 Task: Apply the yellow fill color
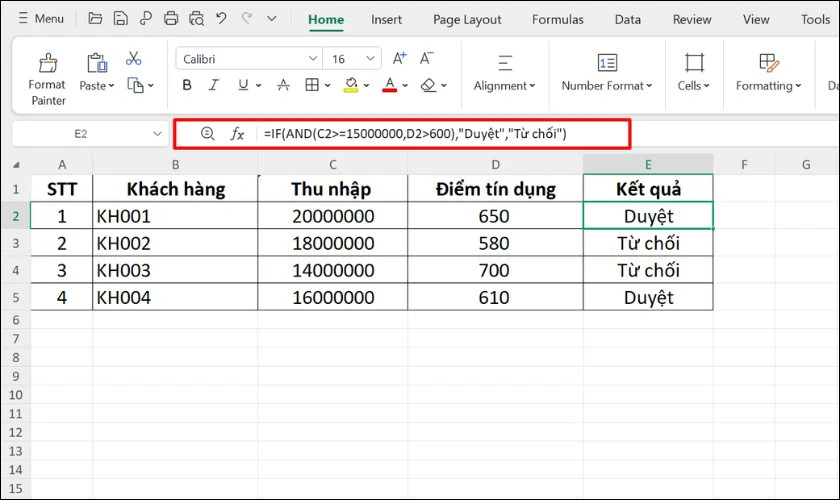(351, 85)
